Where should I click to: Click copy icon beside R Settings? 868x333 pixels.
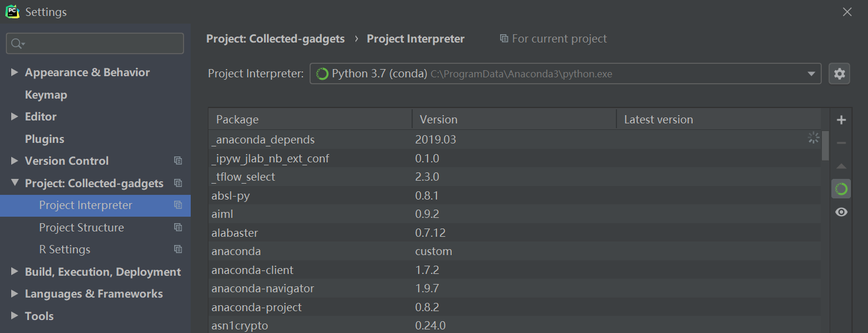coord(178,249)
